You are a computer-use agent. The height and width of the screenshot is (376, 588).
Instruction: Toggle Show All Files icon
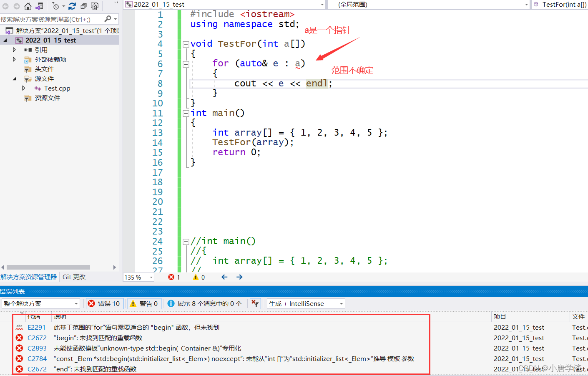pyautogui.click(x=95, y=6)
